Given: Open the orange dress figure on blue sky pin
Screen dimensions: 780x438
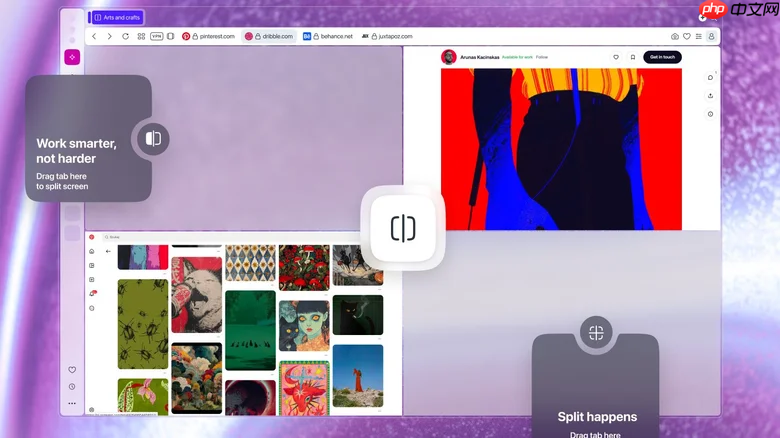Looking at the screenshot, I should click(358, 376).
